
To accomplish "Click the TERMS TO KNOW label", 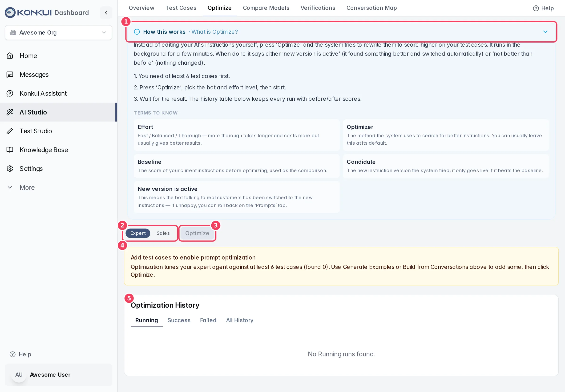I will point(156,113).
